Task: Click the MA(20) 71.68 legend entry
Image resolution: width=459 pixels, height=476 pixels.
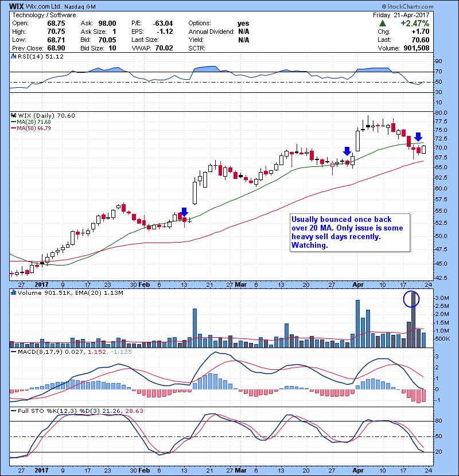Action: (31, 122)
